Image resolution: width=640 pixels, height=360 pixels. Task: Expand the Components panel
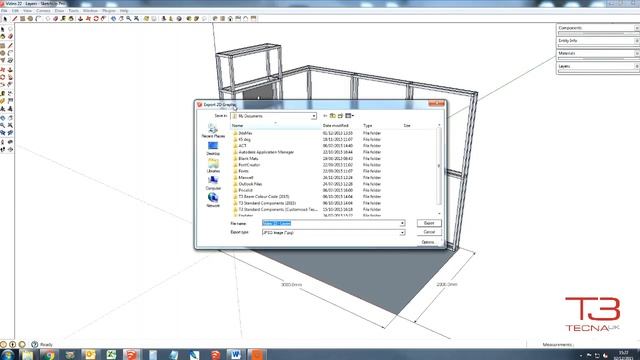[x=598, y=28]
